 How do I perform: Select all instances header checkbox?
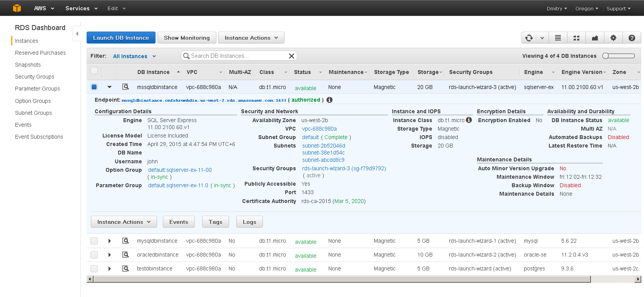[x=94, y=70]
